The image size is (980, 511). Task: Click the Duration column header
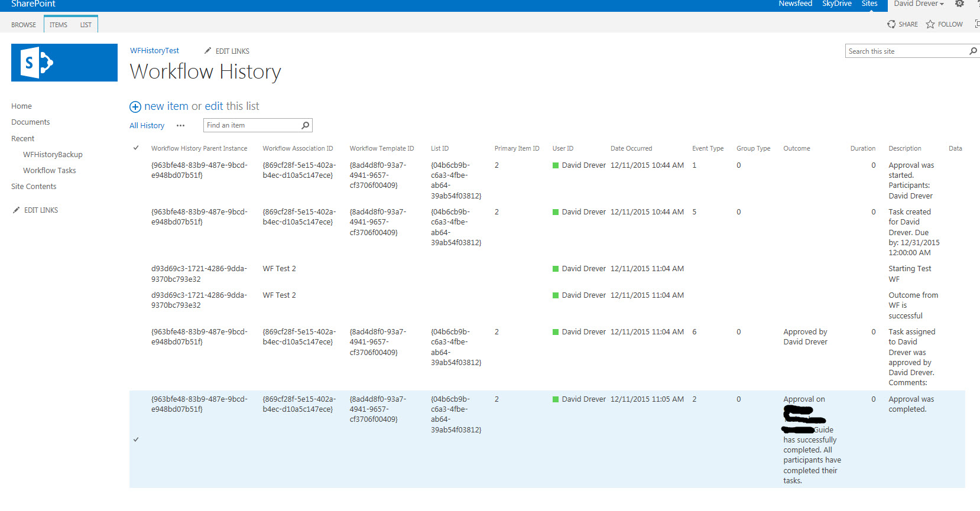(x=863, y=148)
